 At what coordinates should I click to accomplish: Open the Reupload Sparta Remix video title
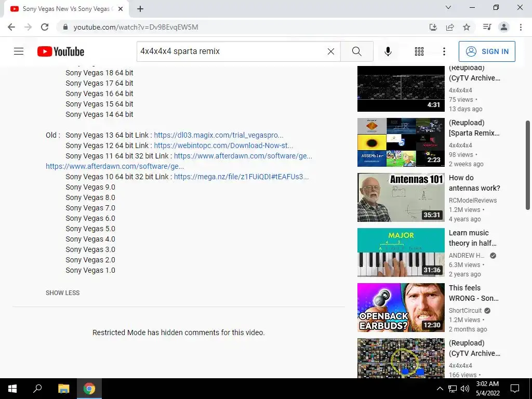(474, 128)
